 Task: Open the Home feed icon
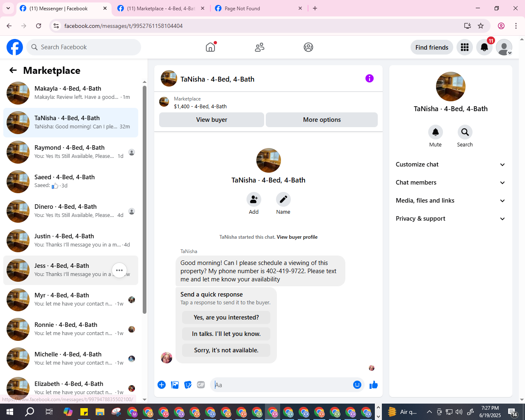[210, 47]
